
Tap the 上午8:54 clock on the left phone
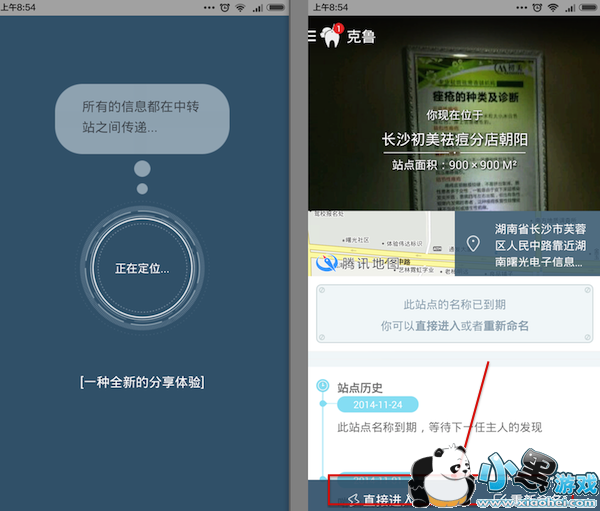[18, 7]
